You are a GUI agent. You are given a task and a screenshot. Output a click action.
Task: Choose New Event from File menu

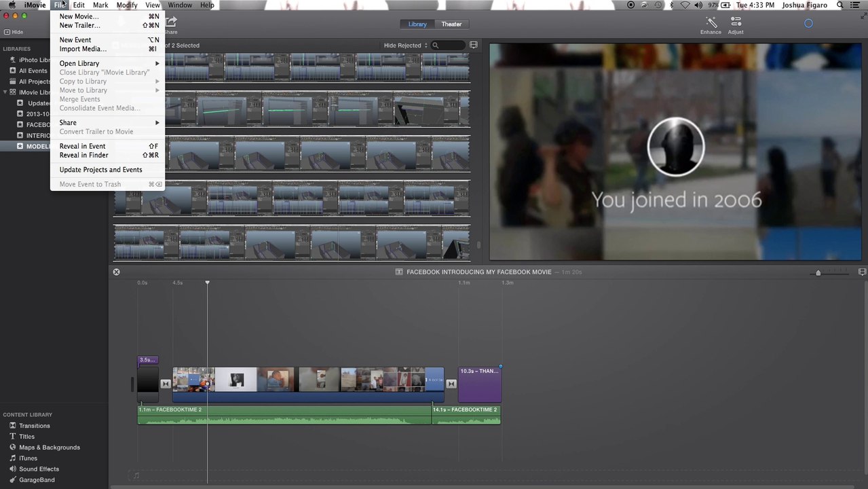(109, 40)
